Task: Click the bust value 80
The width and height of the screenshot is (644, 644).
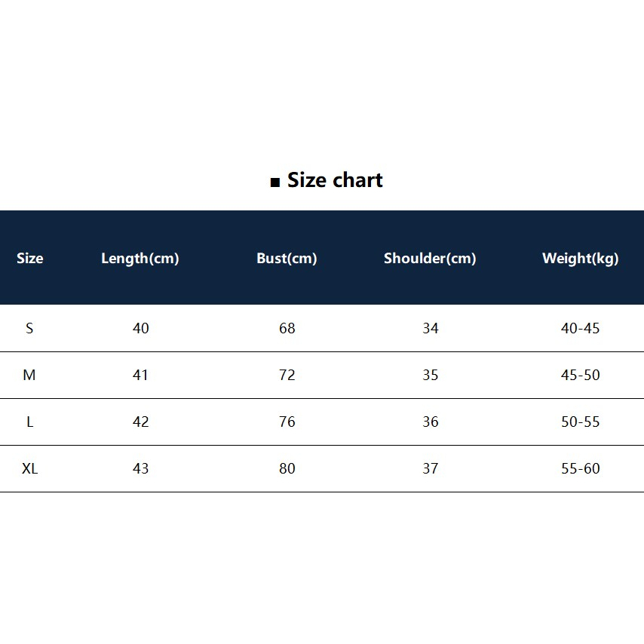Action: pyautogui.click(x=287, y=468)
